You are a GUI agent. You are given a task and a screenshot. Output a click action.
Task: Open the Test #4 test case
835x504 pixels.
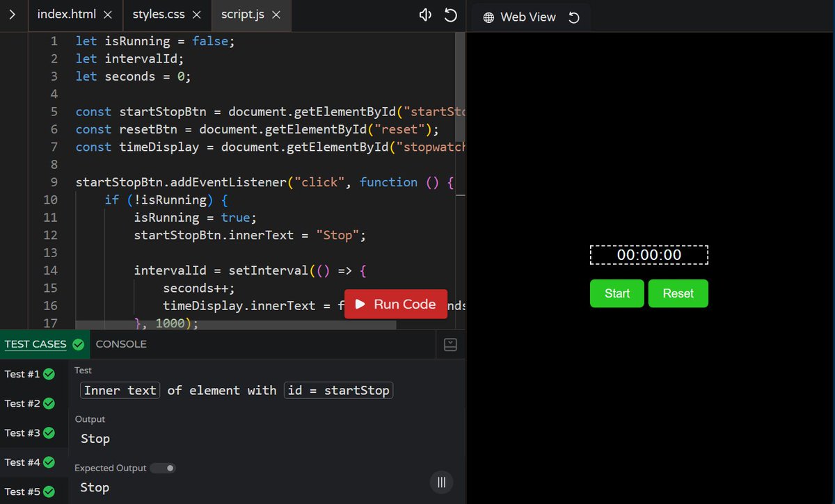click(x=23, y=462)
